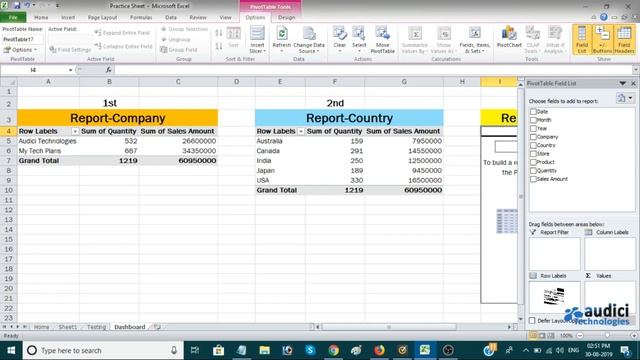Check the Month field checkbox

pyautogui.click(x=533, y=120)
